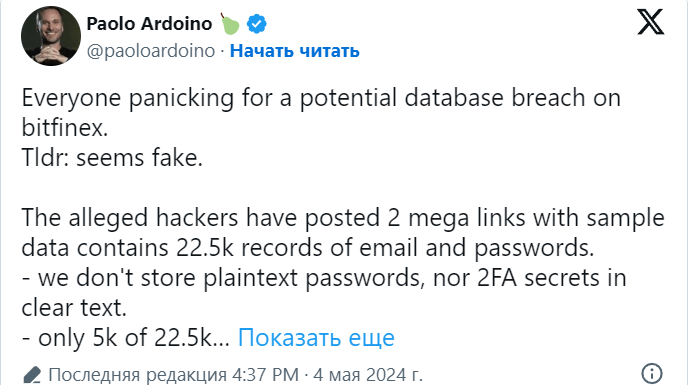
Task: Open the X logo link
Action: (x=650, y=22)
